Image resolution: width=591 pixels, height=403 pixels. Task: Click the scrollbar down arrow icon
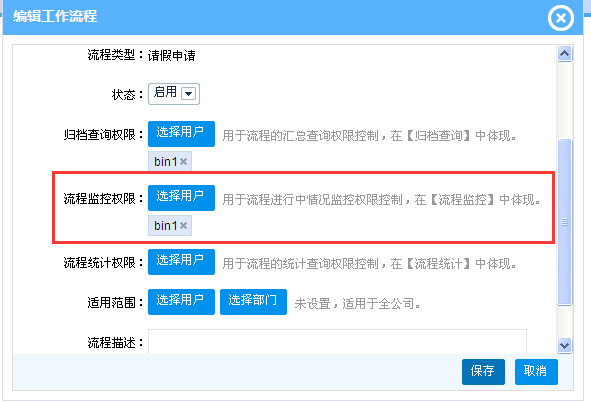(x=564, y=345)
